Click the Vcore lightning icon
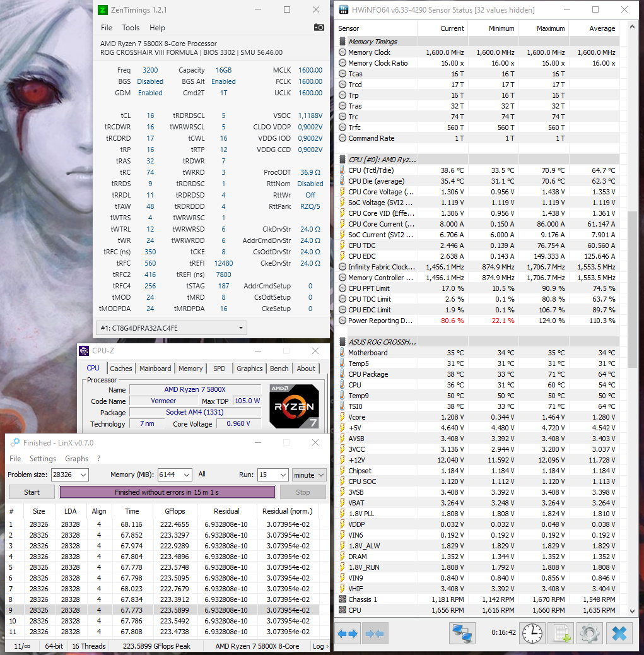The height and width of the screenshot is (655, 644). [342, 417]
